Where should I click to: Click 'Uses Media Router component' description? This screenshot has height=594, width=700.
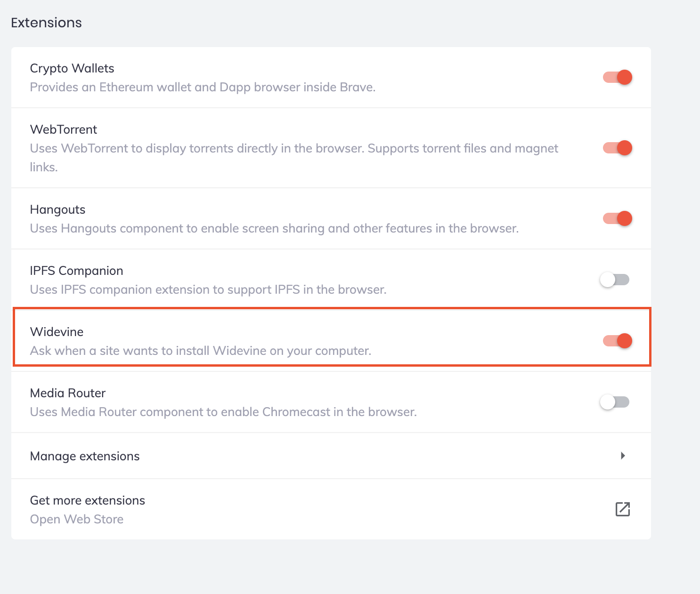pos(223,412)
